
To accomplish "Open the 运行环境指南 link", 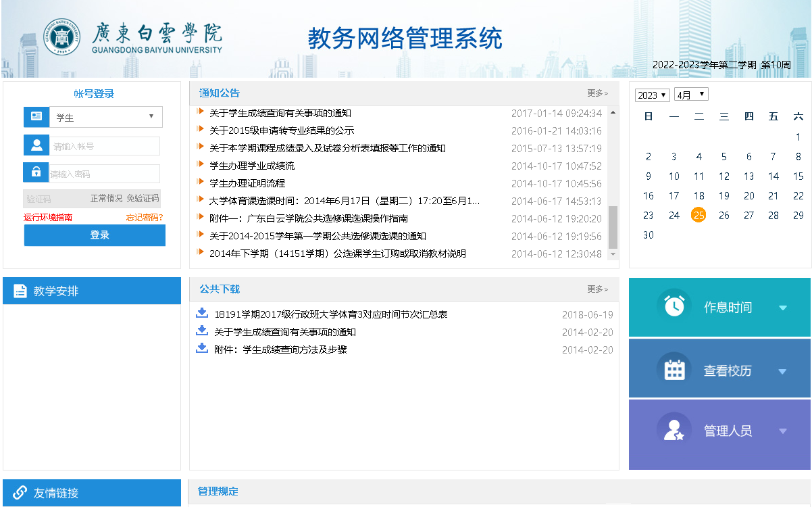I will pyautogui.click(x=48, y=218).
